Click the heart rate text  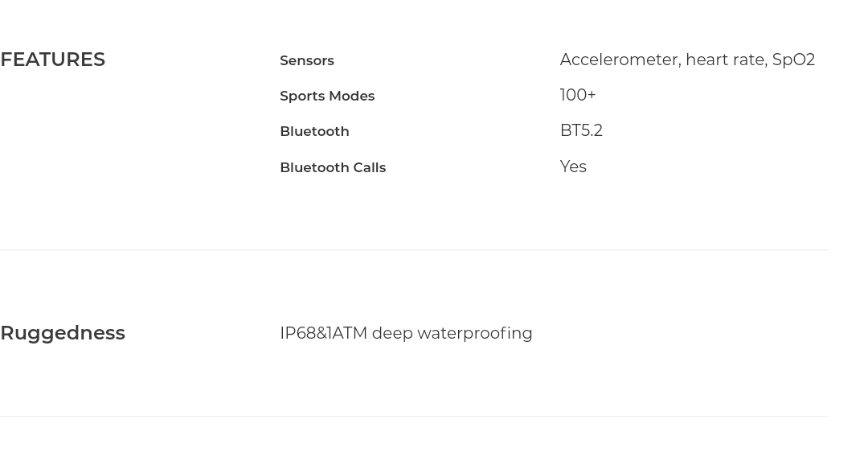(727, 60)
